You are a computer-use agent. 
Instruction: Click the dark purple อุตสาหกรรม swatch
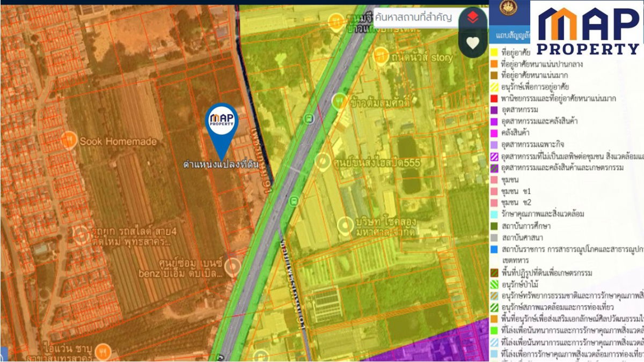(493, 110)
